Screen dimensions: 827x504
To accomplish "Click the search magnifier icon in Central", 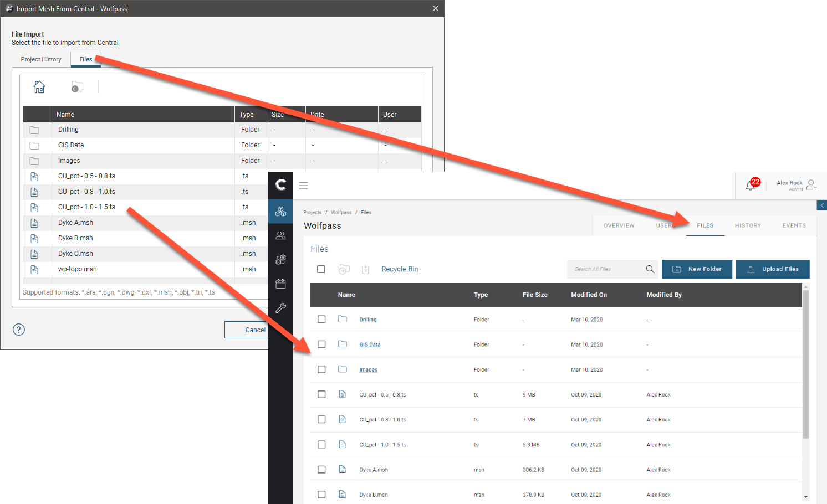I will [650, 269].
